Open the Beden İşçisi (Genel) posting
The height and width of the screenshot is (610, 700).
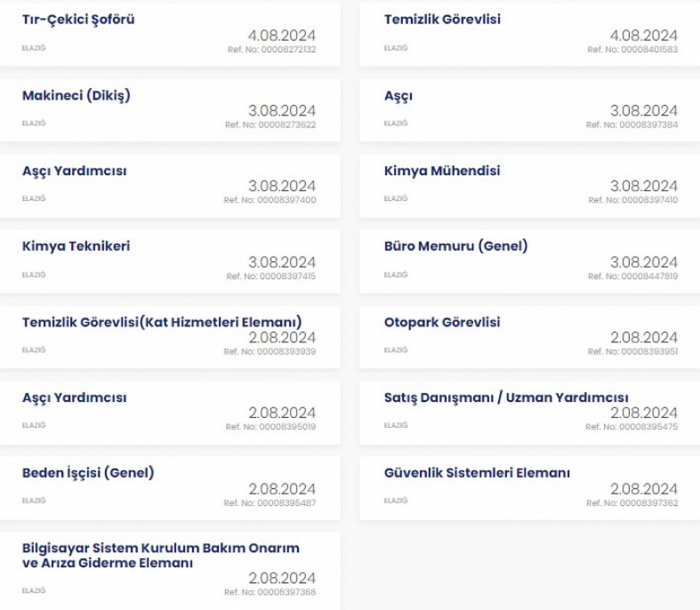[x=88, y=473]
